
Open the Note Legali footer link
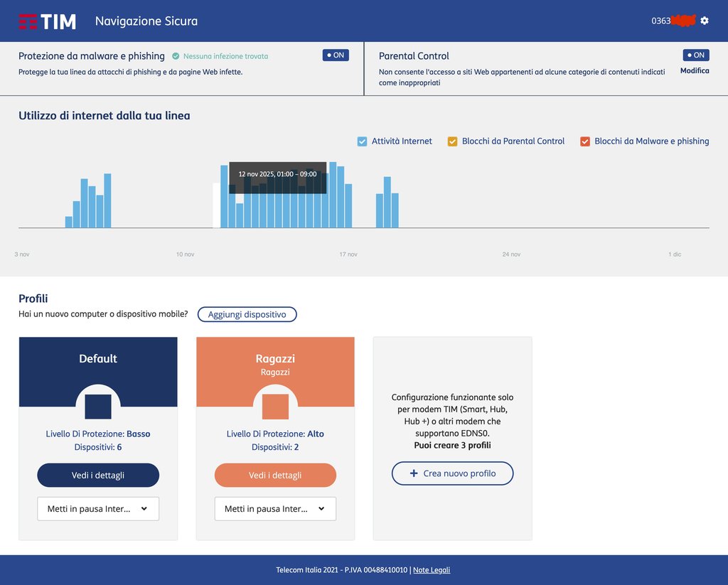click(432, 570)
